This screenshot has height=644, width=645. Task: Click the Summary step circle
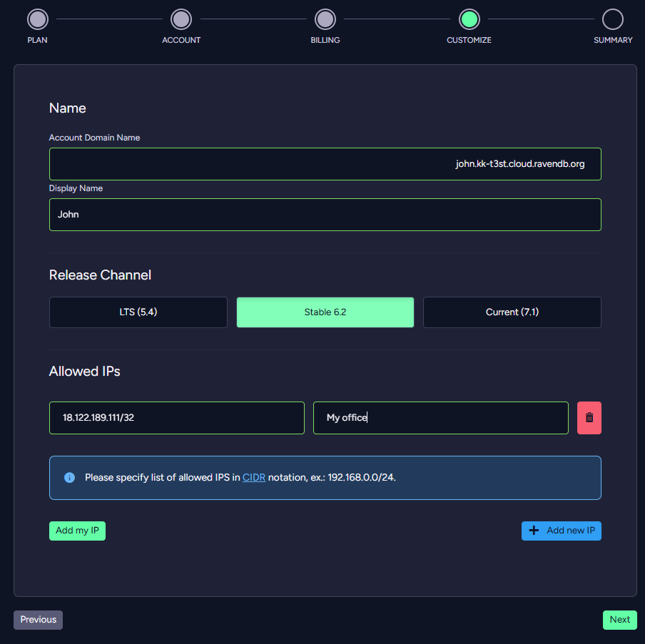[x=612, y=19]
